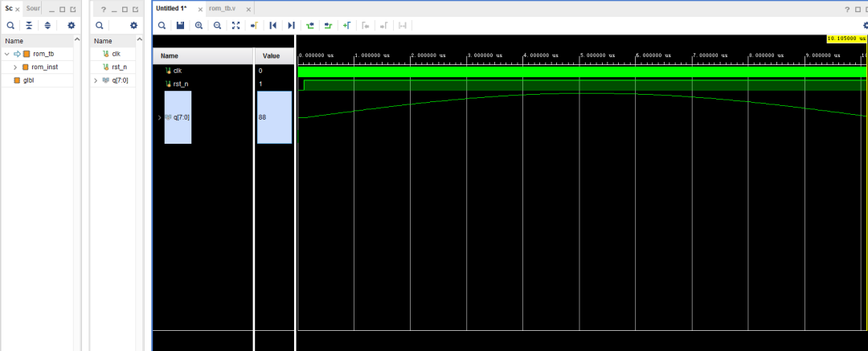Click the swap cursors icon
Viewport: 868px width, 351px height.
pyautogui.click(x=403, y=26)
